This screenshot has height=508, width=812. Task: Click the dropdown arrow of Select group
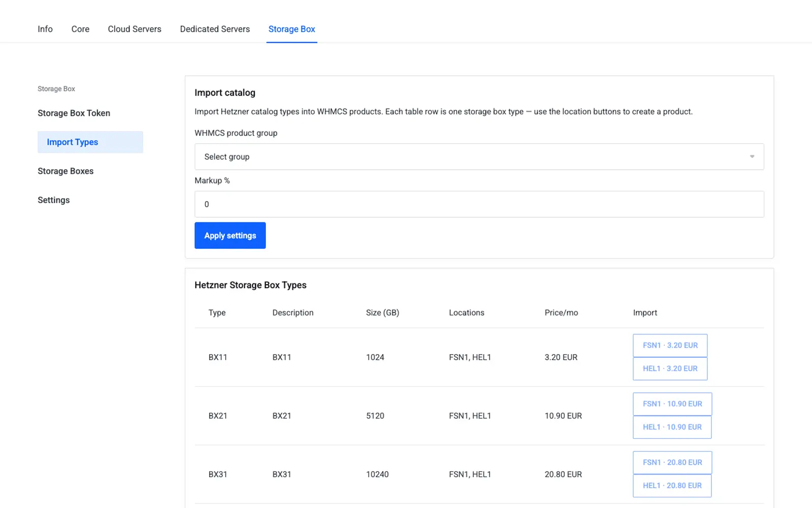[752, 156]
